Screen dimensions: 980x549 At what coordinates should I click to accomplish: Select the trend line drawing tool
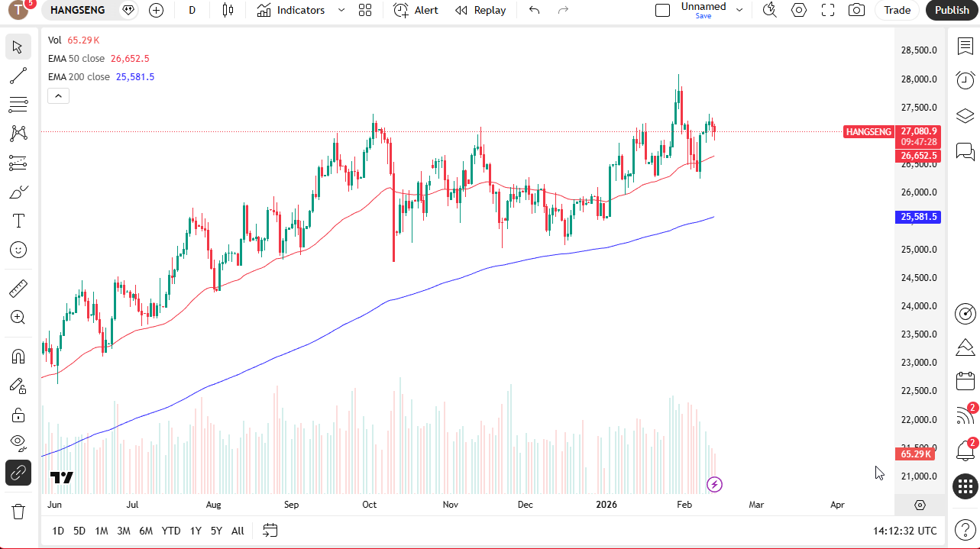(x=18, y=76)
